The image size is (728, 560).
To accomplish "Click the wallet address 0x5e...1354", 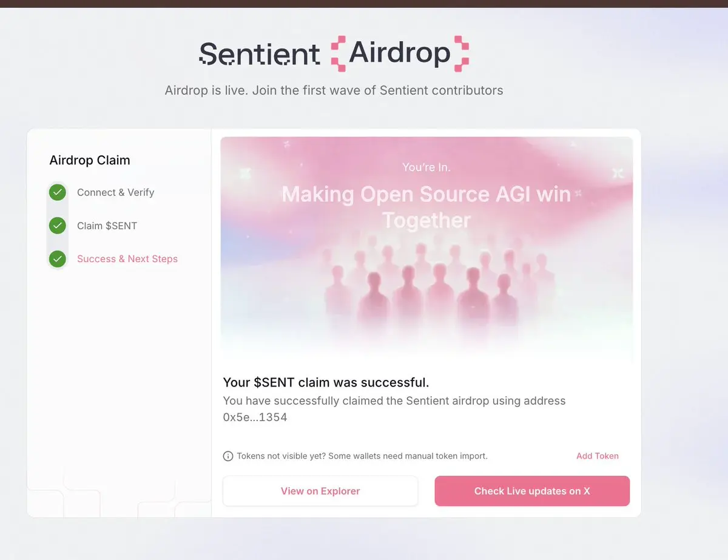I will pyautogui.click(x=255, y=417).
